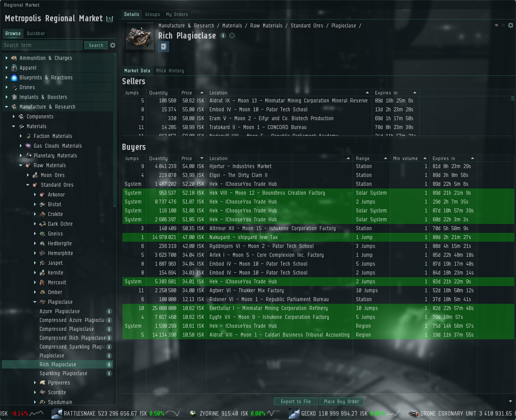
Task: Click Raw Materials in the breadcrumb path
Action: click(x=266, y=26)
